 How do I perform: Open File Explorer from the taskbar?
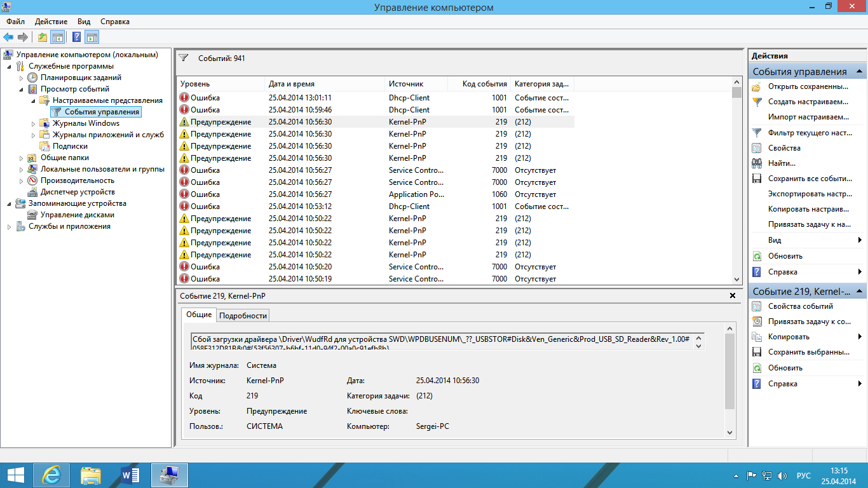coord(91,475)
